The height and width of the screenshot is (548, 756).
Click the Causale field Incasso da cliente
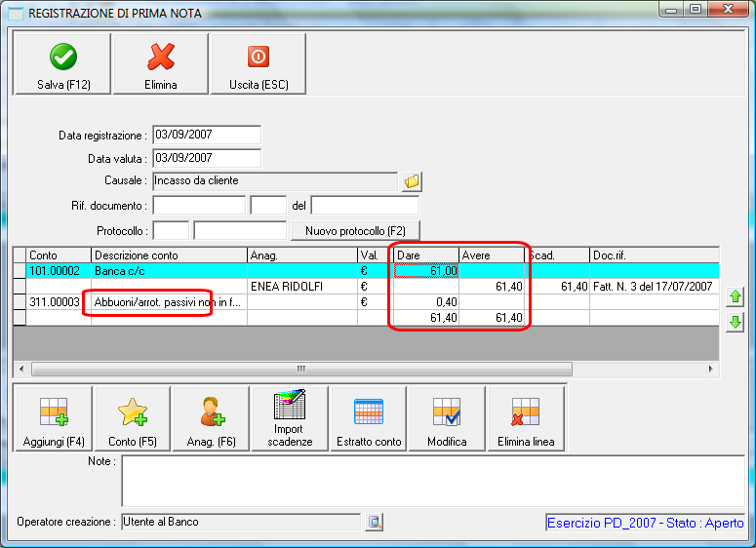click(x=275, y=180)
